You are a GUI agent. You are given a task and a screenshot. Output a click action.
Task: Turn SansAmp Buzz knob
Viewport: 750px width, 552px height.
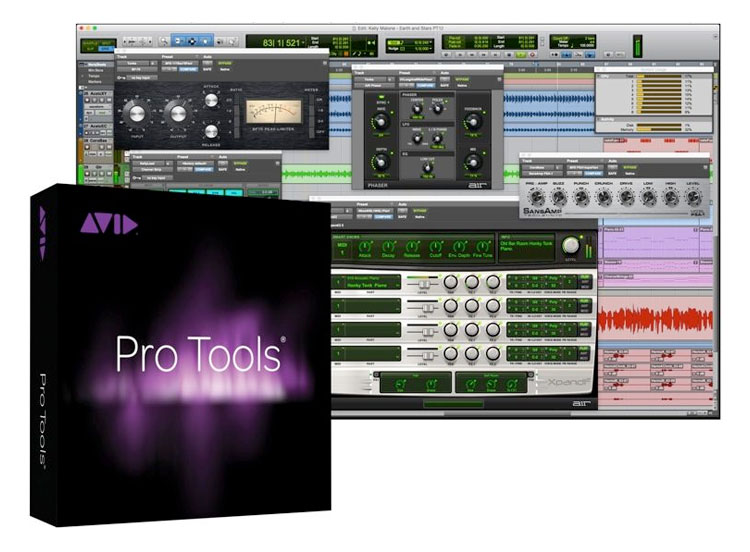click(558, 197)
